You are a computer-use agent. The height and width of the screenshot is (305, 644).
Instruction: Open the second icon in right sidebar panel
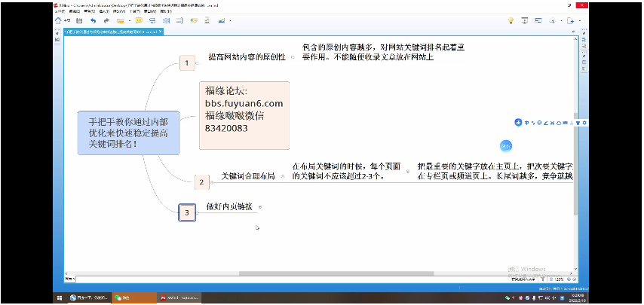tap(584, 47)
